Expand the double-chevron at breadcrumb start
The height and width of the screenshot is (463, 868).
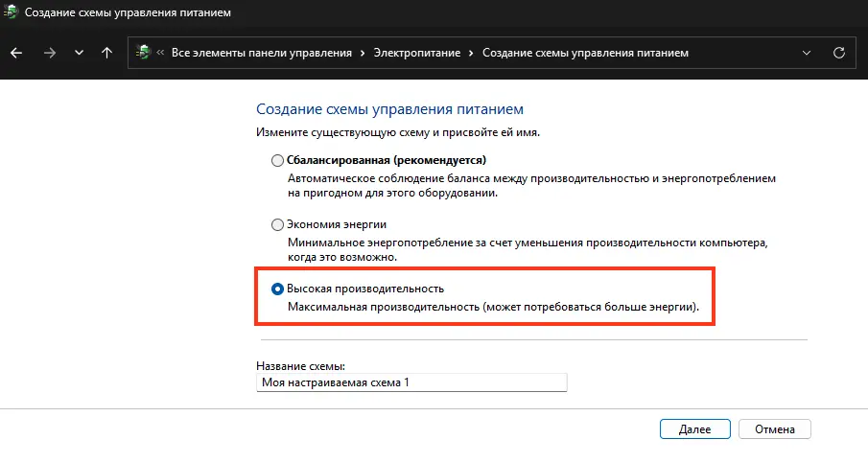(x=161, y=53)
